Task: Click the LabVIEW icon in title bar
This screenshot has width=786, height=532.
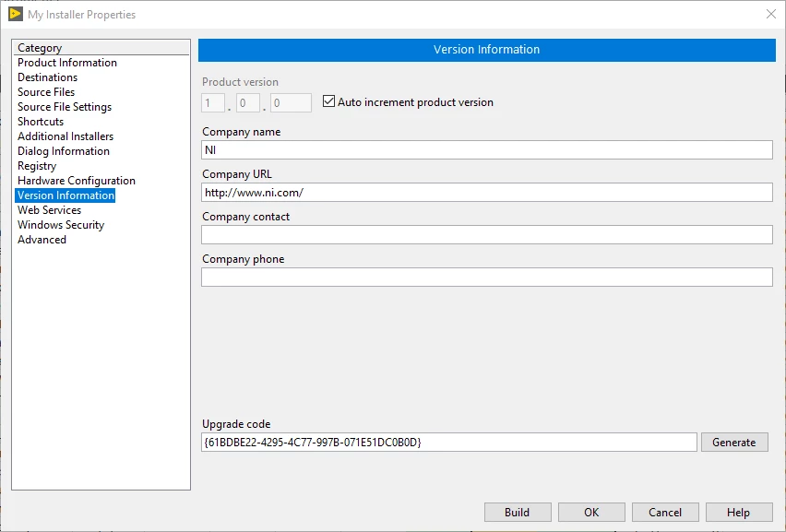Action: [x=16, y=14]
